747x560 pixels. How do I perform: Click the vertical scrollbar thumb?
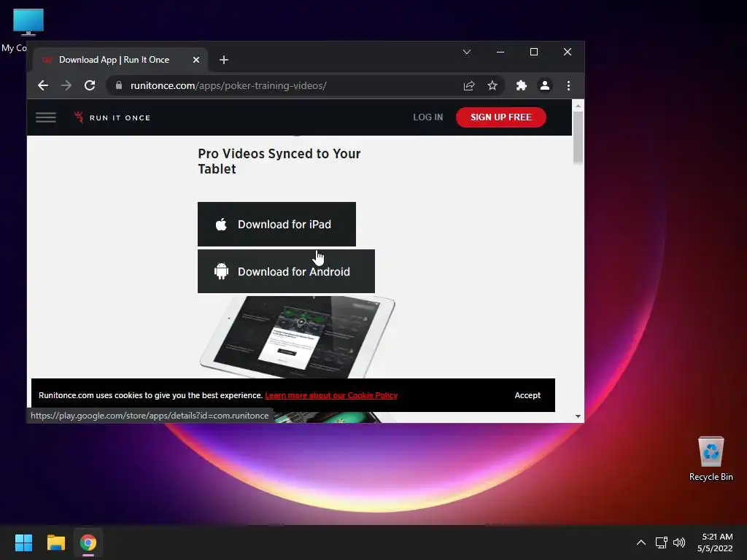(578, 137)
